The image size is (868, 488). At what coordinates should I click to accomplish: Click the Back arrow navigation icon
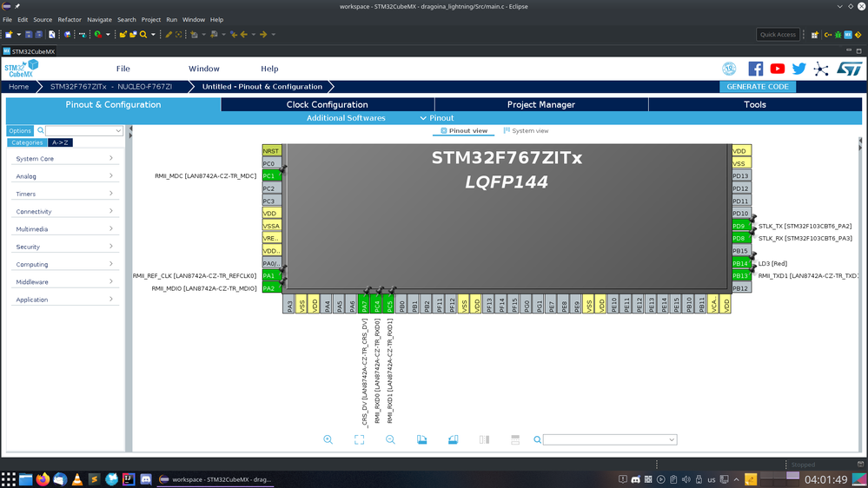click(x=243, y=35)
